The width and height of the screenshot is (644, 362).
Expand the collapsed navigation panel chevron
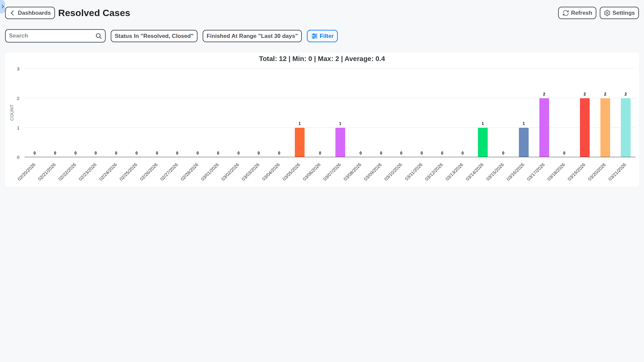[x=3, y=6]
